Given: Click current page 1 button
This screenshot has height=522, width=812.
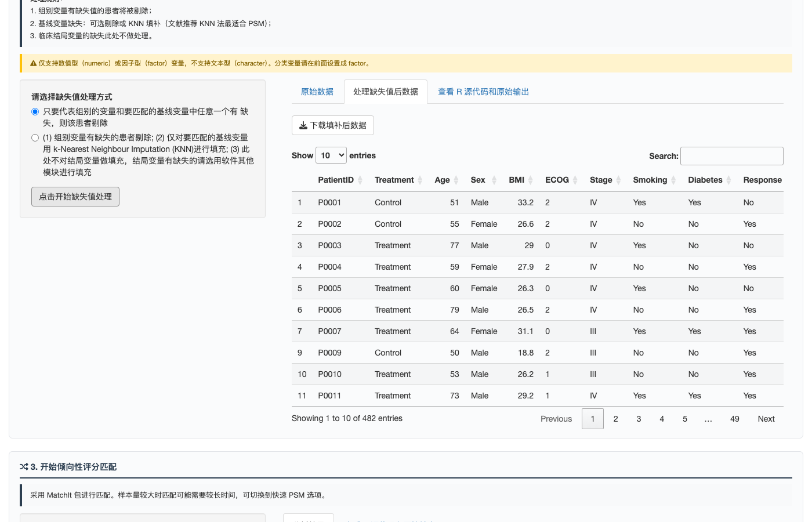Looking at the screenshot, I should click(593, 419).
